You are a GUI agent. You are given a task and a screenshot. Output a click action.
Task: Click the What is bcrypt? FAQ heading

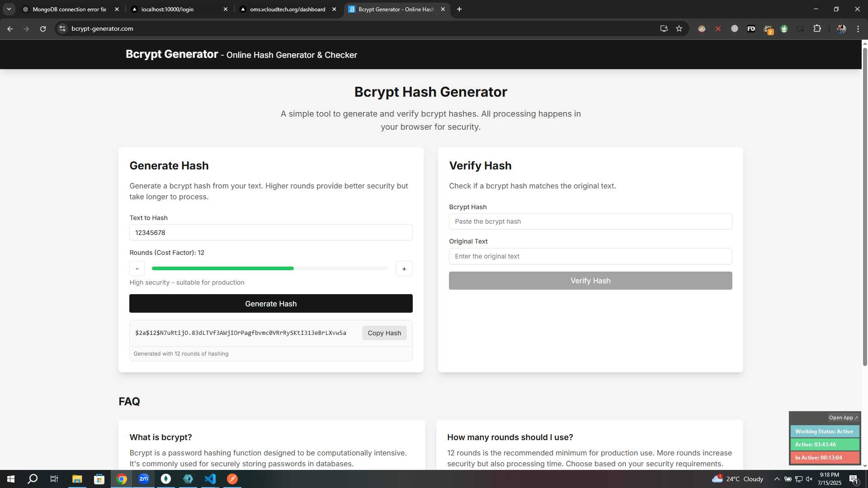click(160, 437)
